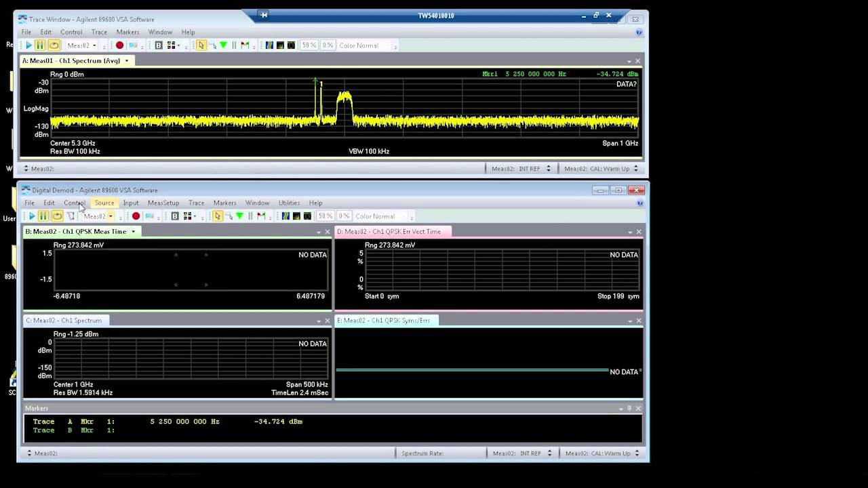868x488 pixels.
Task: Click dark history icon in Digital Demod toolbar
Action: point(307,216)
